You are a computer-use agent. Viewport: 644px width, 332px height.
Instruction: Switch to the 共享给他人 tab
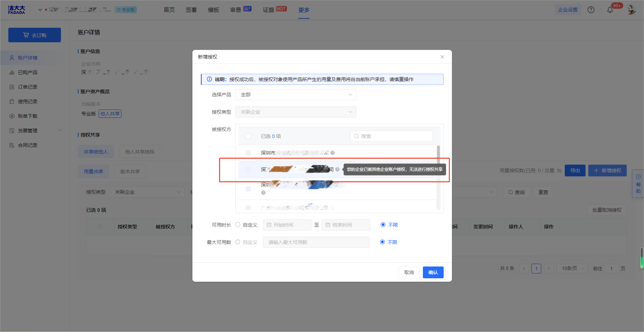pos(96,152)
